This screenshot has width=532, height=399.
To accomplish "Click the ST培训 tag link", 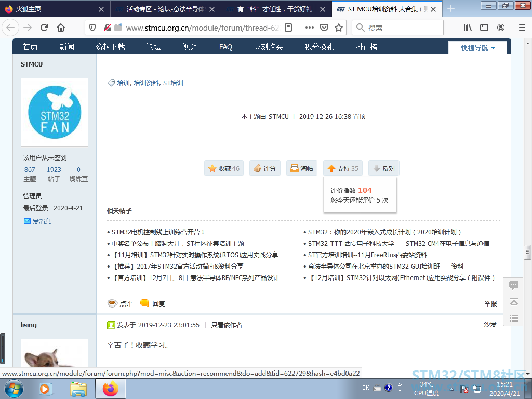I will 173,83.
